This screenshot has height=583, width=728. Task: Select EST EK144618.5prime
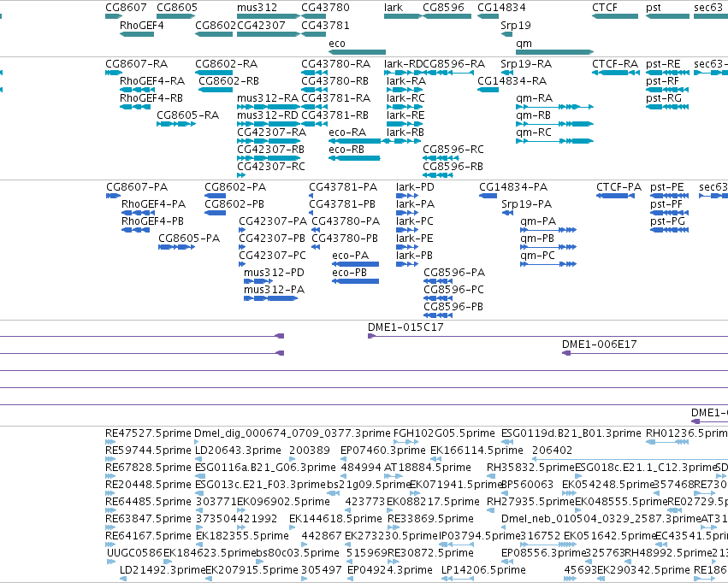coord(292,527)
